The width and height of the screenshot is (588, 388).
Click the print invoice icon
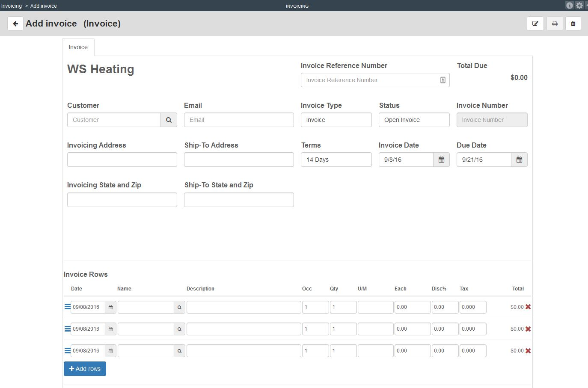pyautogui.click(x=555, y=24)
